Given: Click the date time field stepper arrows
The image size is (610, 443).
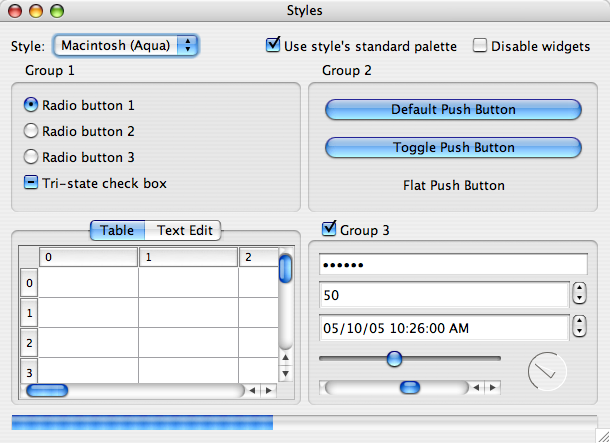Looking at the screenshot, I should click(x=580, y=328).
